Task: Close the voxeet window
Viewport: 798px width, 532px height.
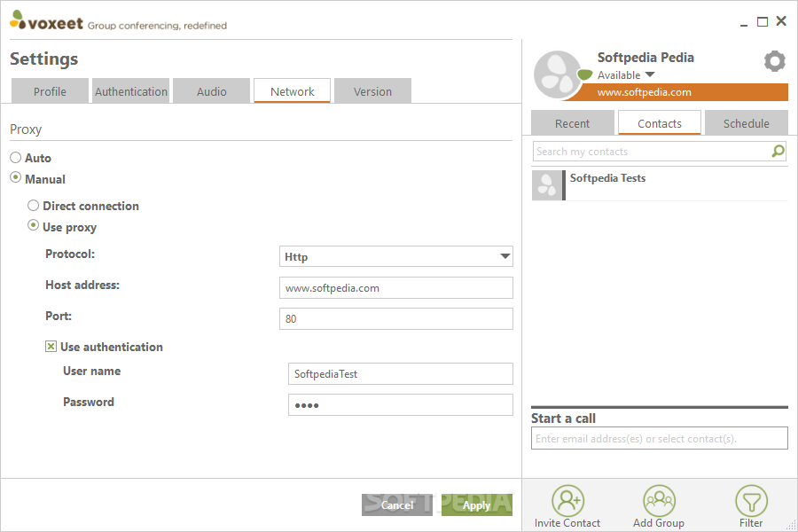Action: tap(781, 21)
